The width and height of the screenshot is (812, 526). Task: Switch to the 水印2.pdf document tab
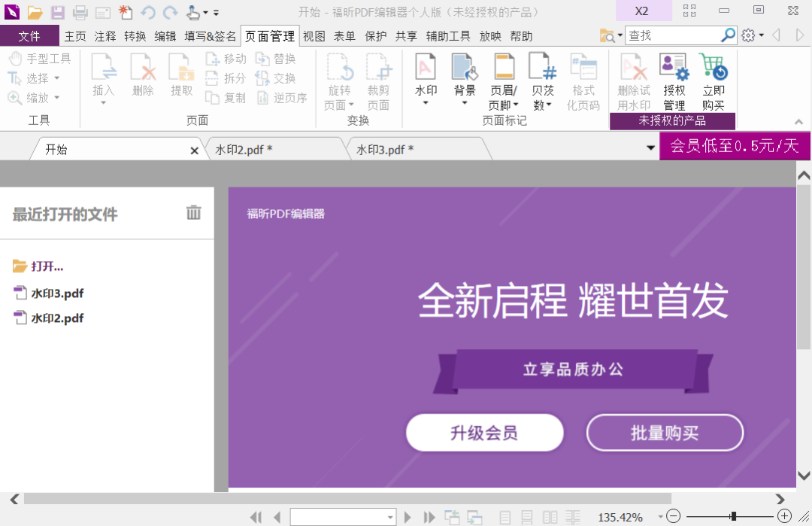click(x=244, y=150)
